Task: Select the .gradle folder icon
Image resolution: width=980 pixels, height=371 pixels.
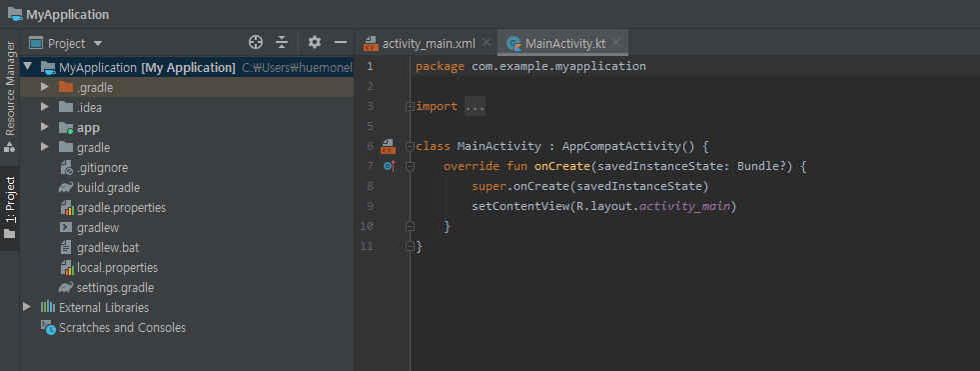Action: point(66,87)
